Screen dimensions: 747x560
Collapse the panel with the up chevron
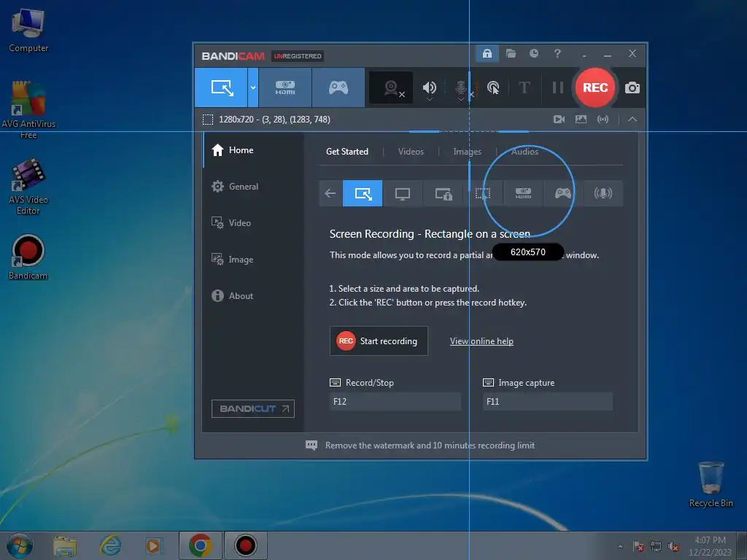click(632, 119)
